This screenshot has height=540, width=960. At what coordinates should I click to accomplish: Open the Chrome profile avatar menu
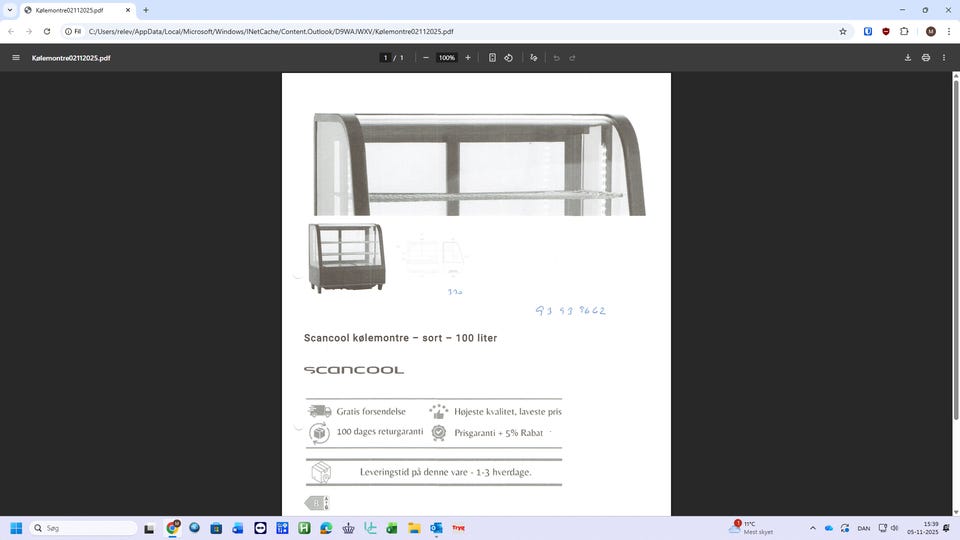point(931,31)
